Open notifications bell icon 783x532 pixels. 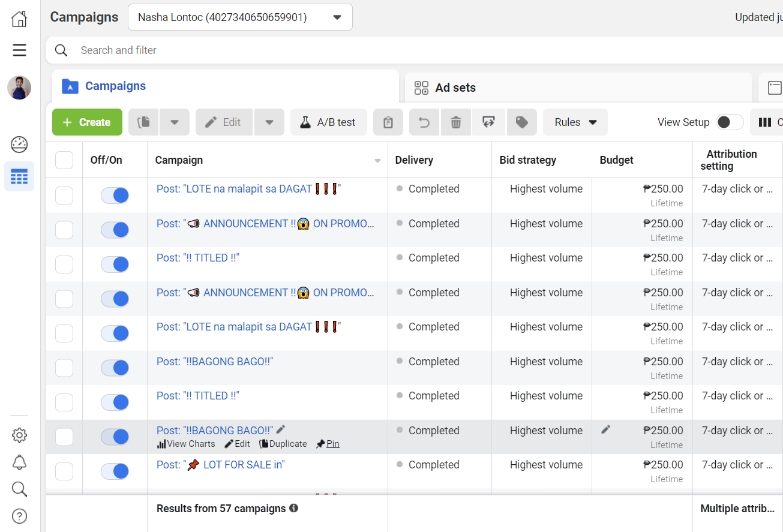(x=19, y=462)
